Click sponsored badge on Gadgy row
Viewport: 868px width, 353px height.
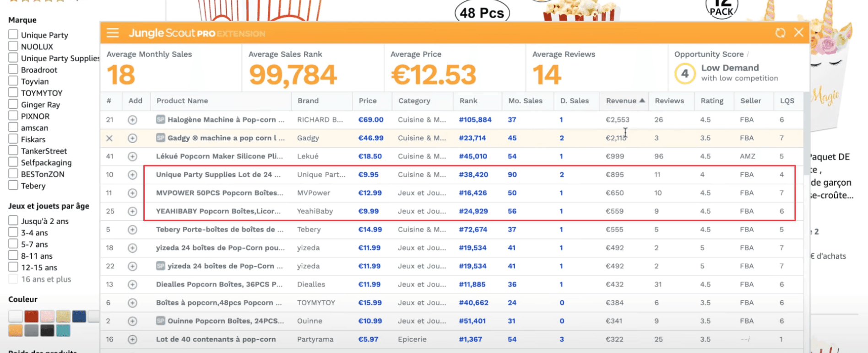(160, 138)
